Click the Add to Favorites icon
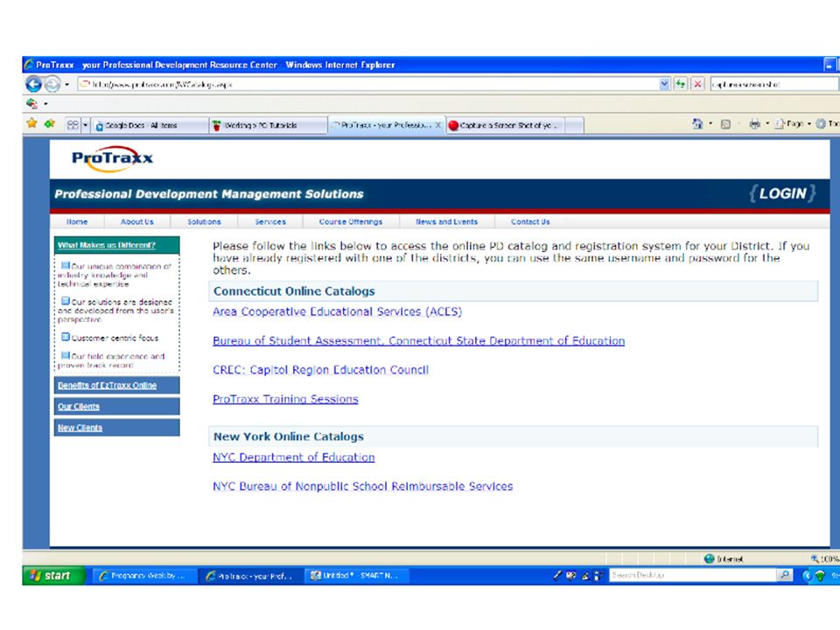The height and width of the screenshot is (630, 840). coord(50,123)
